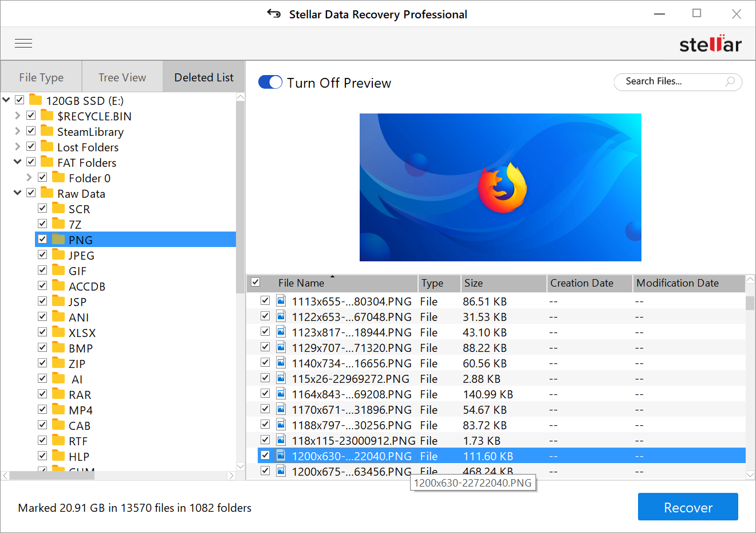
Task: Click the image icon of 118x115-23000912.PNG
Action: tap(281, 440)
